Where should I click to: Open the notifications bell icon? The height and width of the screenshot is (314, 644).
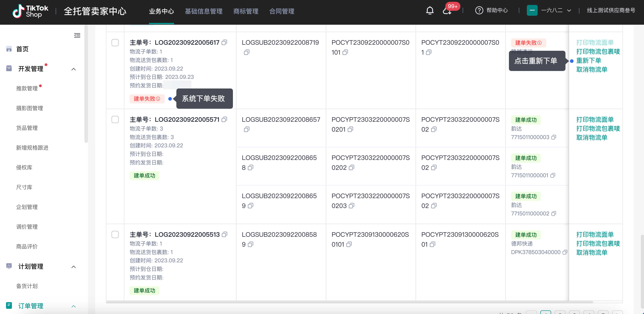(x=430, y=11)
